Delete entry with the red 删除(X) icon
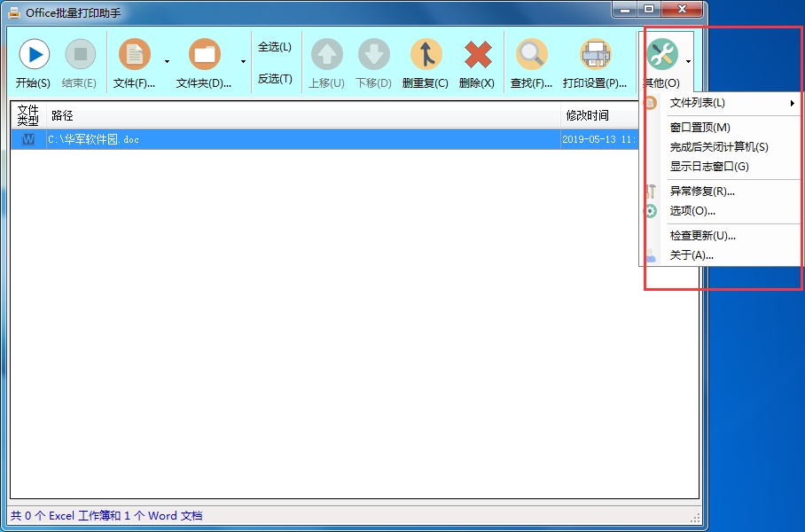The width and height of the screenshot is (805, 532). 477,55
